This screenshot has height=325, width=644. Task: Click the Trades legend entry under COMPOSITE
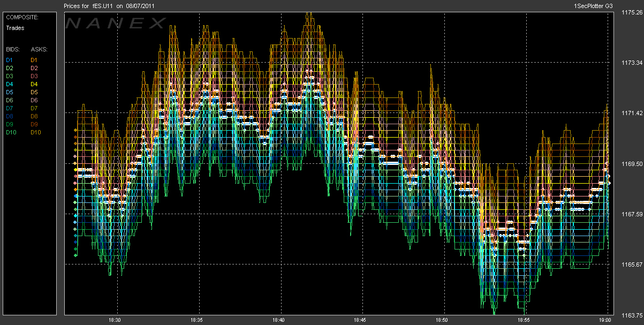[14, 28]
